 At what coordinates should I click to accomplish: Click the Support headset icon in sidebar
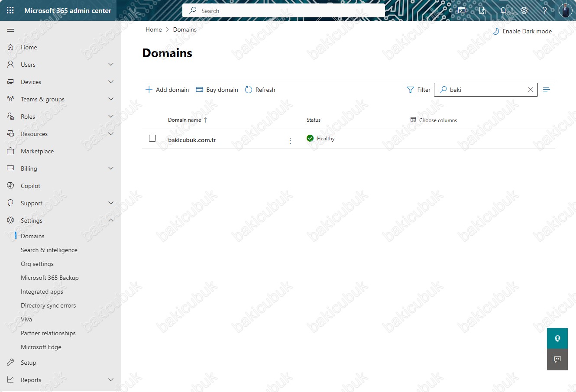click(10, 203)
